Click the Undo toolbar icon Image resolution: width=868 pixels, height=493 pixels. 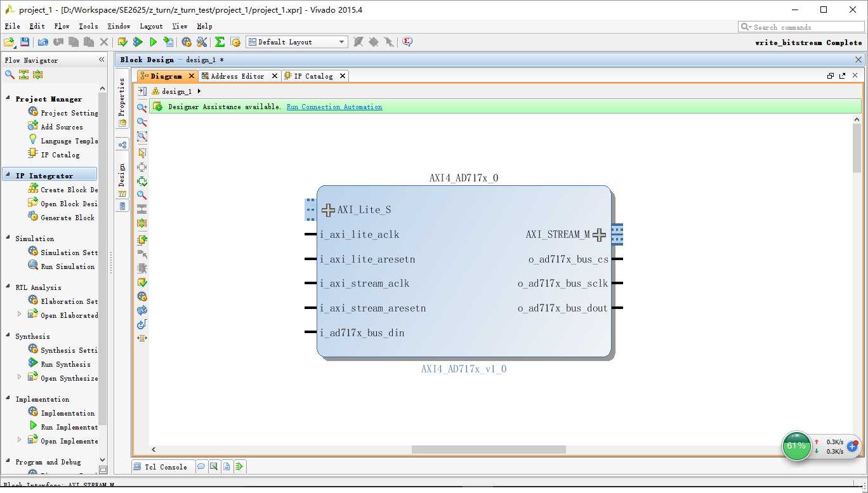click(x=43, y=42)
